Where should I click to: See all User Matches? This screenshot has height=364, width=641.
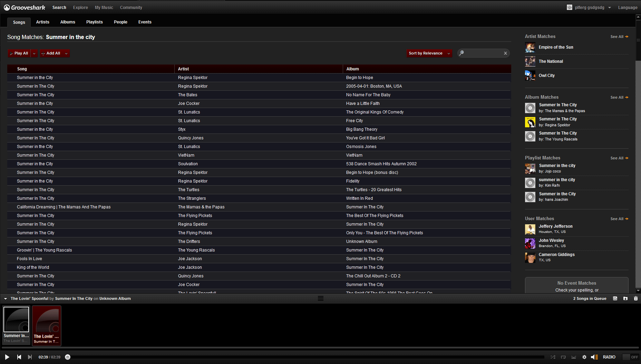pos(619,219)
